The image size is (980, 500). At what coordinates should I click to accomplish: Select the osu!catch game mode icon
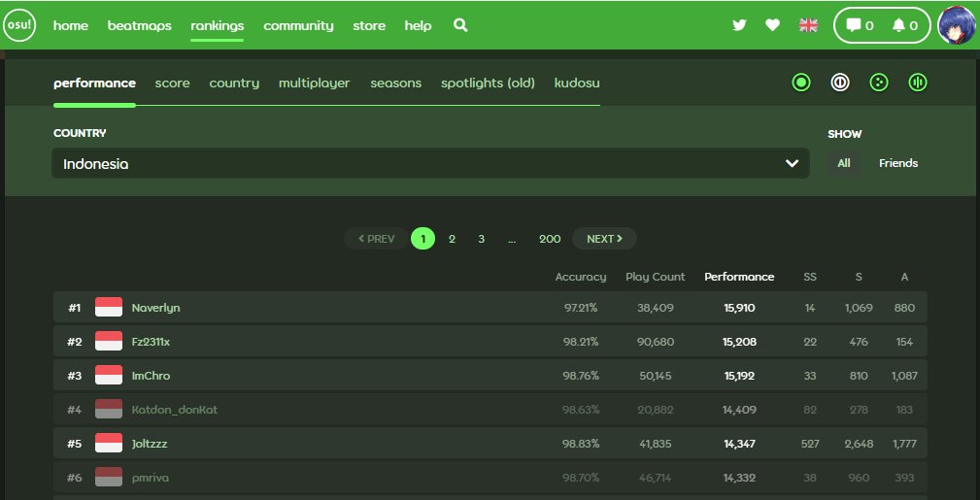[879, 83]
